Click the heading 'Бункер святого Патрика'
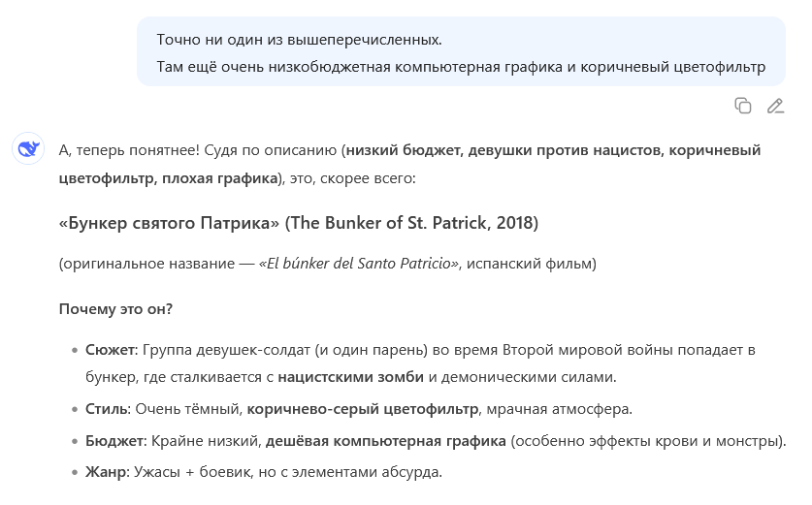This screenshot has height=505, width=812. [x=169, y=223]
